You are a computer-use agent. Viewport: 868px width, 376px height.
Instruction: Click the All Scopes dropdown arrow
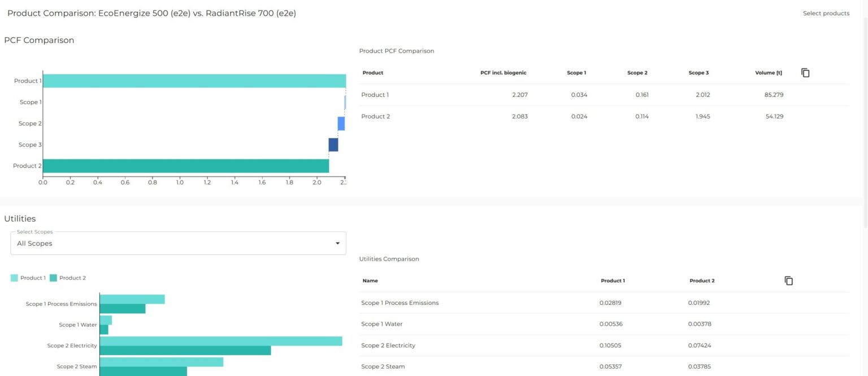tap(337, 244)
